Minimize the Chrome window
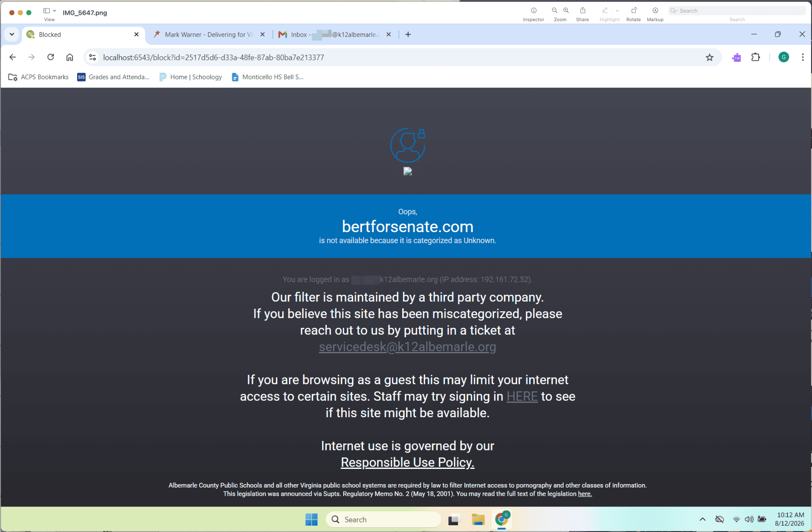This screenshot has width=812, height=532. [754, 35]
